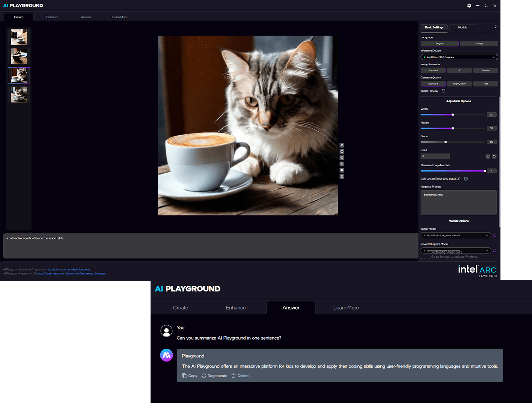Toggle the Image Preview checkbox
Image resolution: width=532 pixels, height=403 pixels.
pos(443,91)
